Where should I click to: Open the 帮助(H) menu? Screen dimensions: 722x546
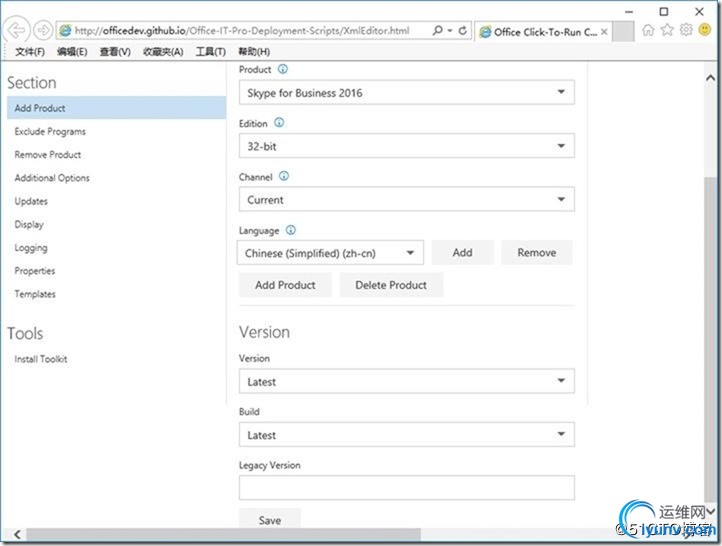254,52
